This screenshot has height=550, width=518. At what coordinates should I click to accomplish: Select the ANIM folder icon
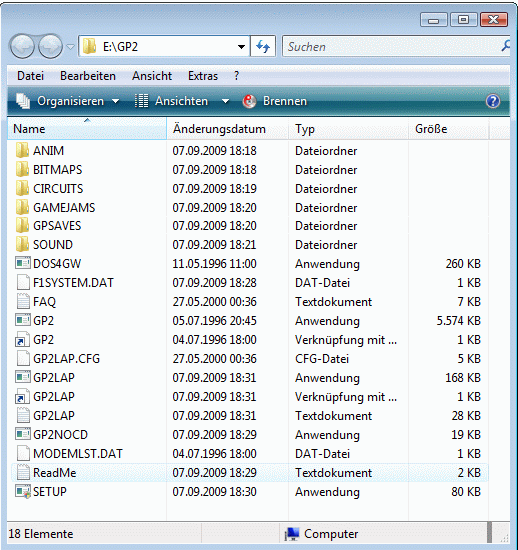click(22, 150)
